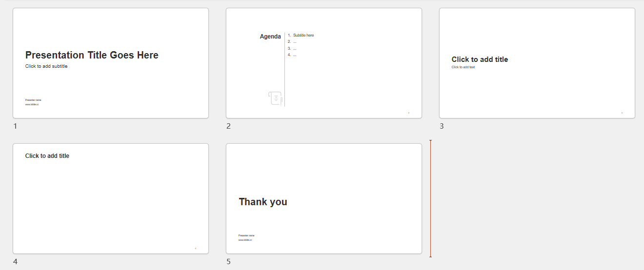Viewport: 644px width, 270px height.
Task: Click the red insertion marker after slide 5
Action: (x=430, y=198)
